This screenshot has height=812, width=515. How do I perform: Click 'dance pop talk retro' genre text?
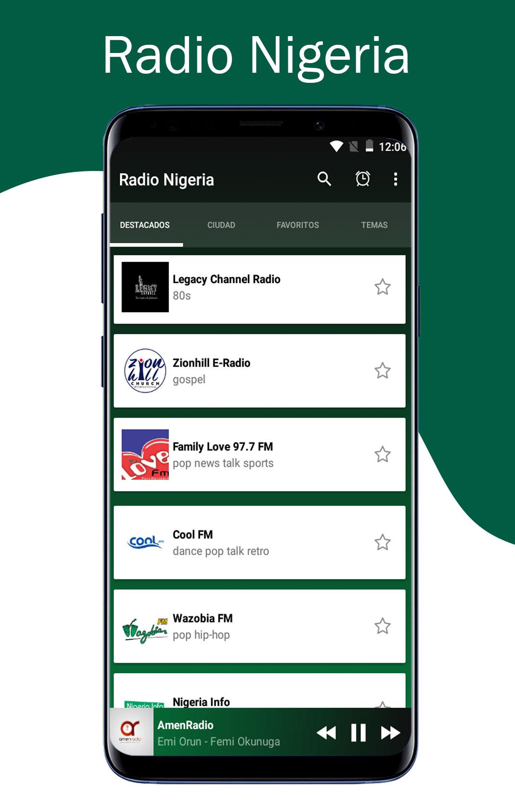pos(221,551)
